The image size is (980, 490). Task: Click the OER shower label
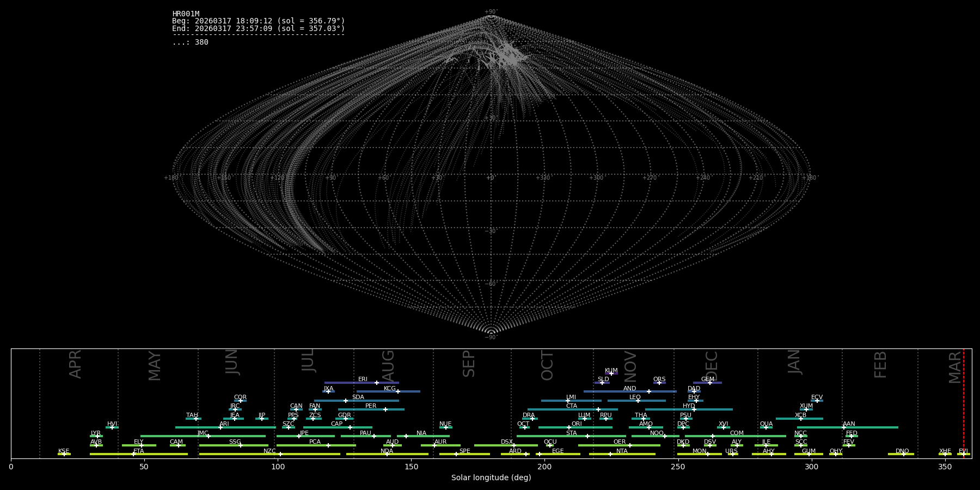click(620, 442)
